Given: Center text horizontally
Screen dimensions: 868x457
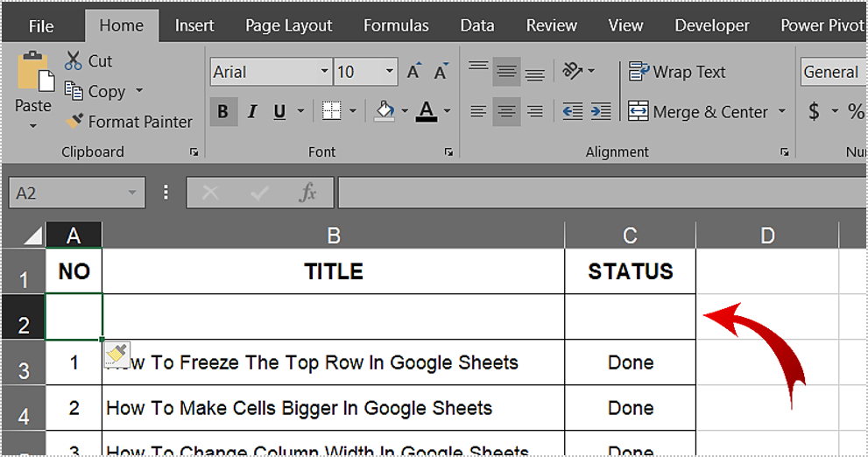Looking at the screenshot, I should [506, 112].
